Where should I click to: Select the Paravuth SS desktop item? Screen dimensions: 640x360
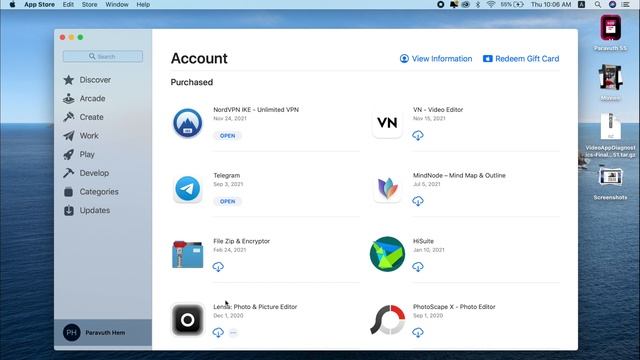(x=610, y=33)
